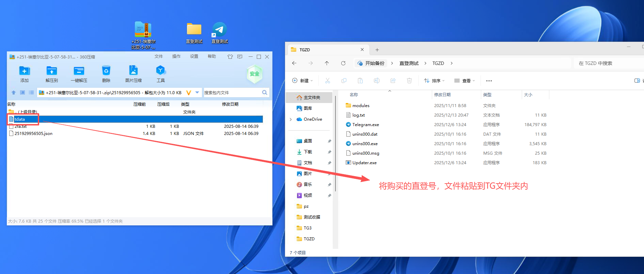
Task: Select the tdata folder in the archive
Action: pos(20,119)
